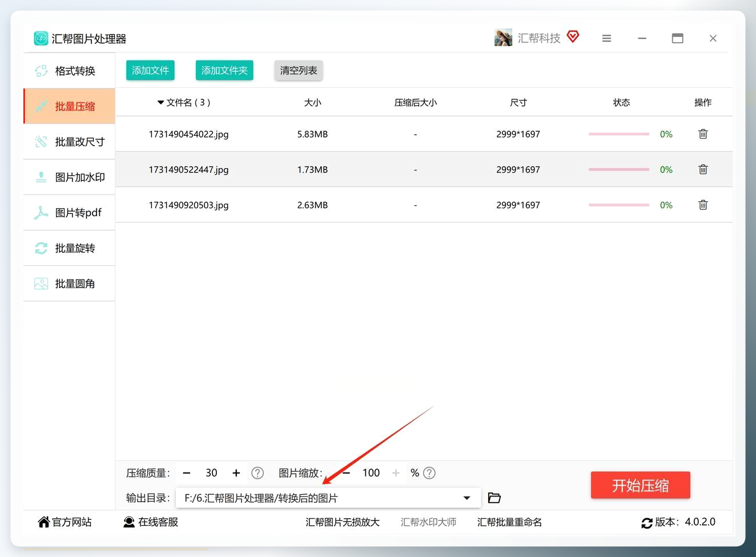
Task: Click the red VIP diamond icon
Action: [x=573, y=37]
